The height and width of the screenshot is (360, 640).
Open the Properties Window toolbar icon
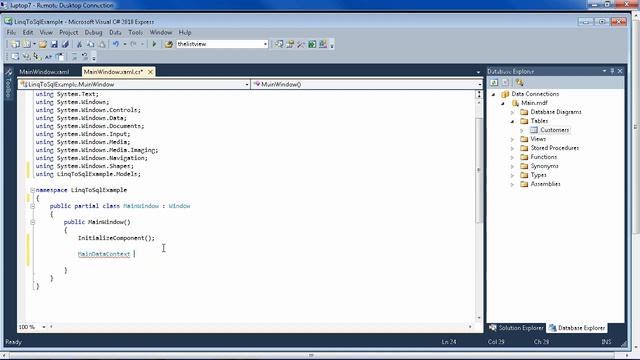[x=290, y=44]
